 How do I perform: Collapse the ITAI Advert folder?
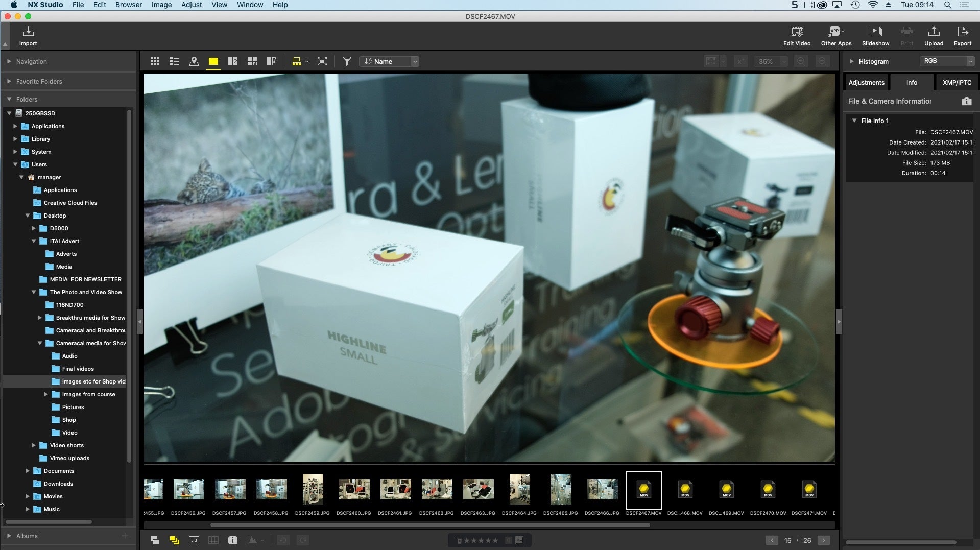coord(34,241)
